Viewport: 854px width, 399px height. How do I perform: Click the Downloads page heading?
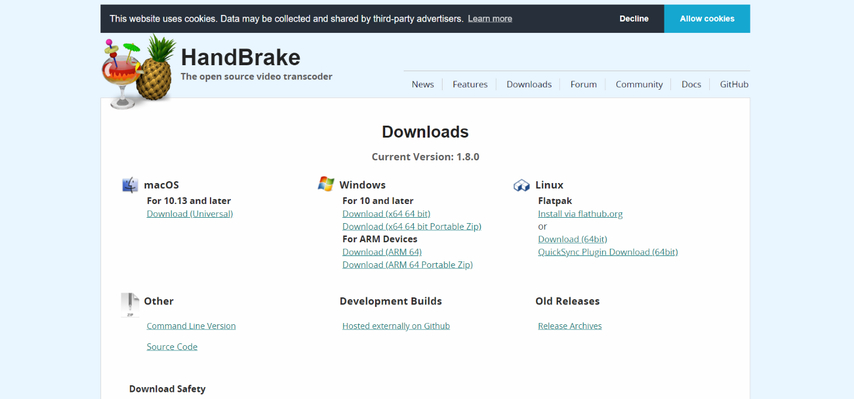tap(425, 132)
